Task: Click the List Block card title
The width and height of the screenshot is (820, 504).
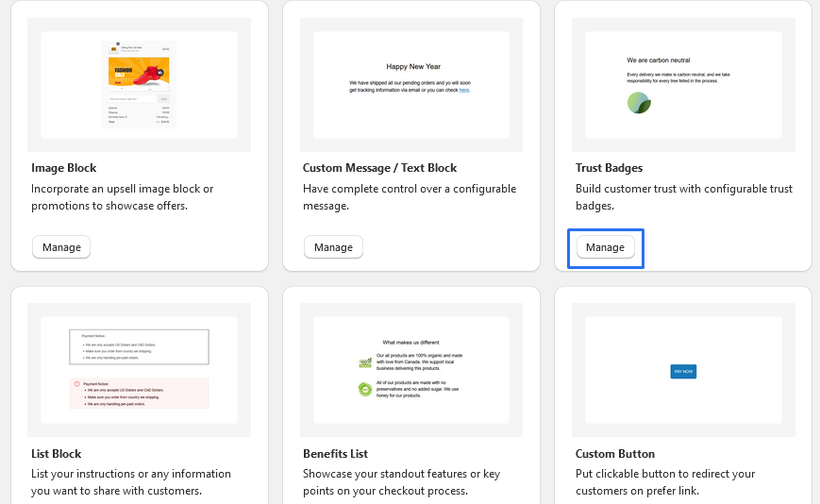Action: pos(57,454)
